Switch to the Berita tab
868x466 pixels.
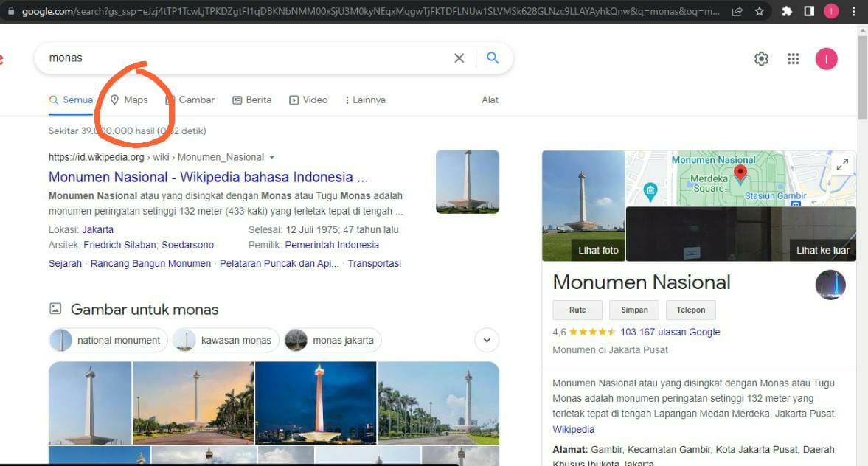tap(252, 100)
